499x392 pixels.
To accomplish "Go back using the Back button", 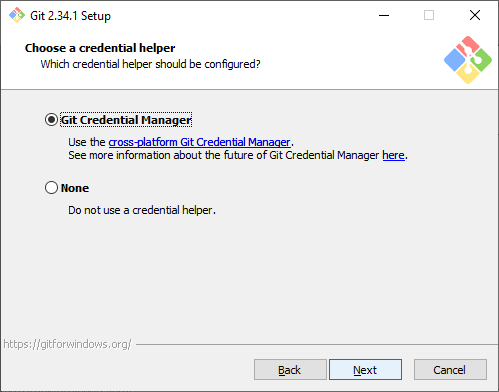I will tap(290, 370).
